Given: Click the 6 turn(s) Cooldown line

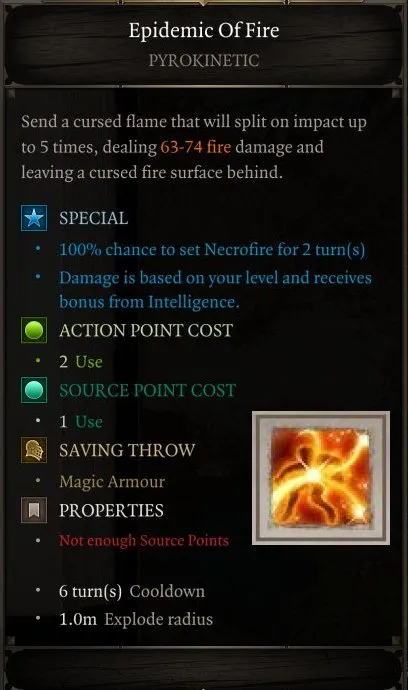Looking at the screenshot, I should click(x=132, y=591).
